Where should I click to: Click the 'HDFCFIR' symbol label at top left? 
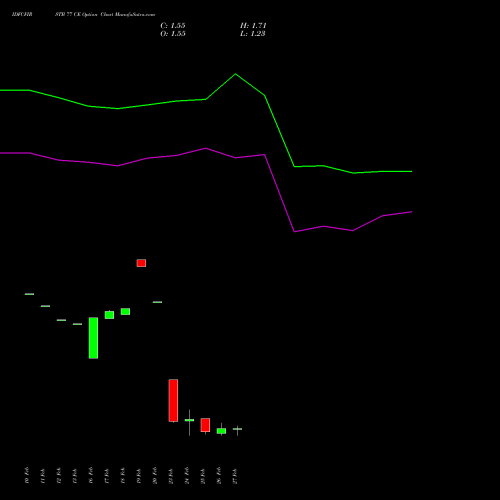tap(22, 15)
